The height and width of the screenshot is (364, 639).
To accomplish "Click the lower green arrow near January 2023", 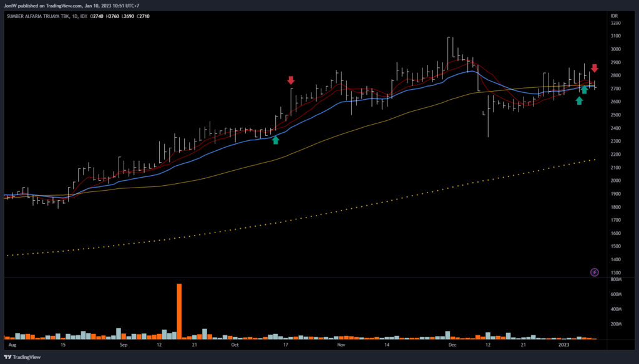I will (579, 100).
